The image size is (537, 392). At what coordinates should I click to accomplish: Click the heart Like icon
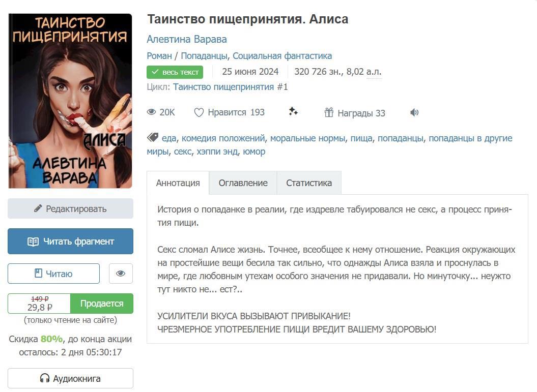(199, 112)
